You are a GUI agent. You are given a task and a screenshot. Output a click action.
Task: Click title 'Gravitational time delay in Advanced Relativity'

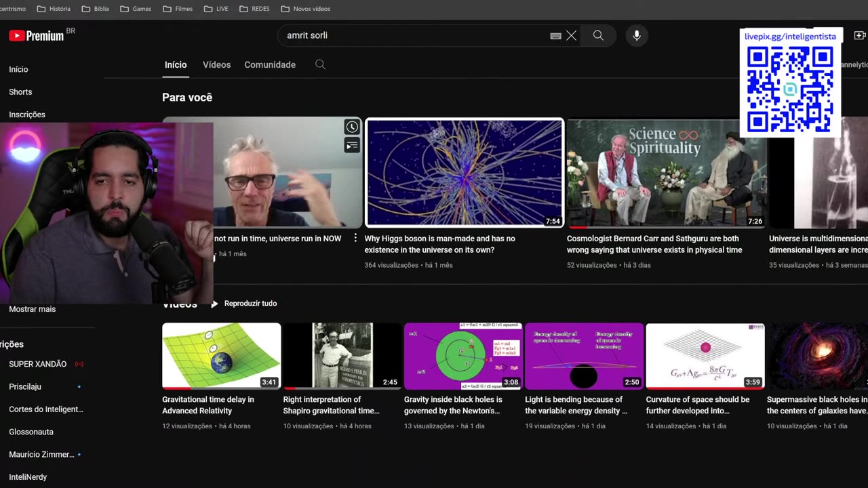click(x=208, y=405)
